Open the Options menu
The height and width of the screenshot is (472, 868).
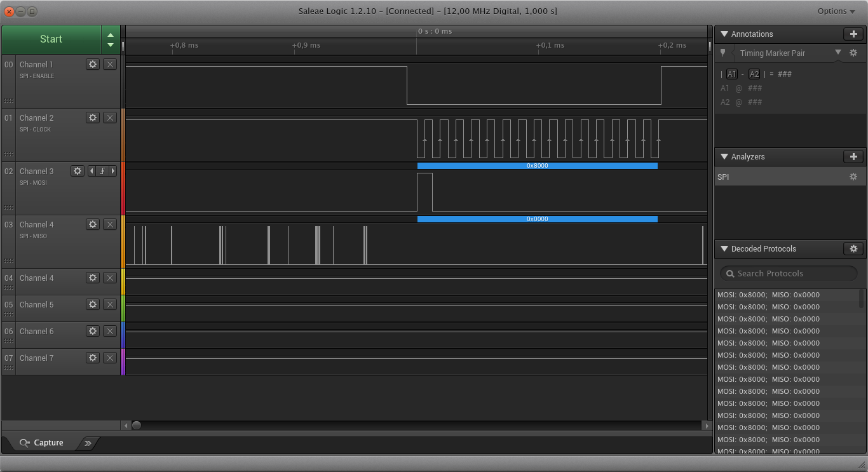click(836, 11)
